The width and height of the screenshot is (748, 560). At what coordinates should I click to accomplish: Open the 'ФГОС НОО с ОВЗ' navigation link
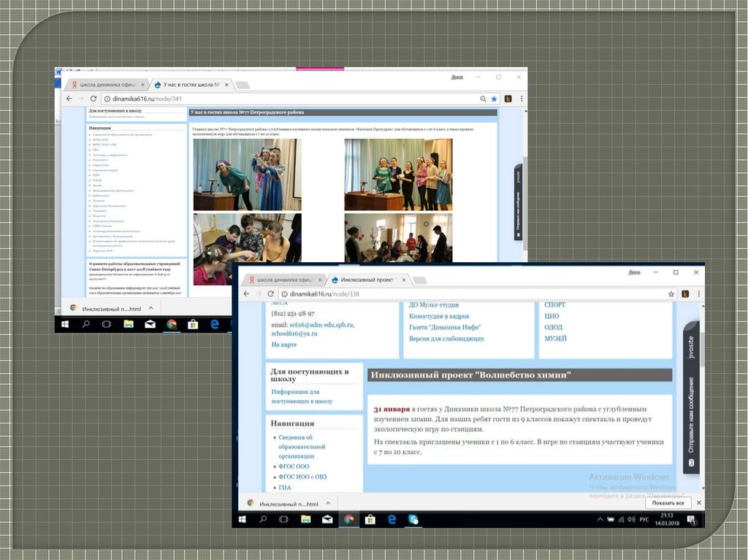click(302, 477)
